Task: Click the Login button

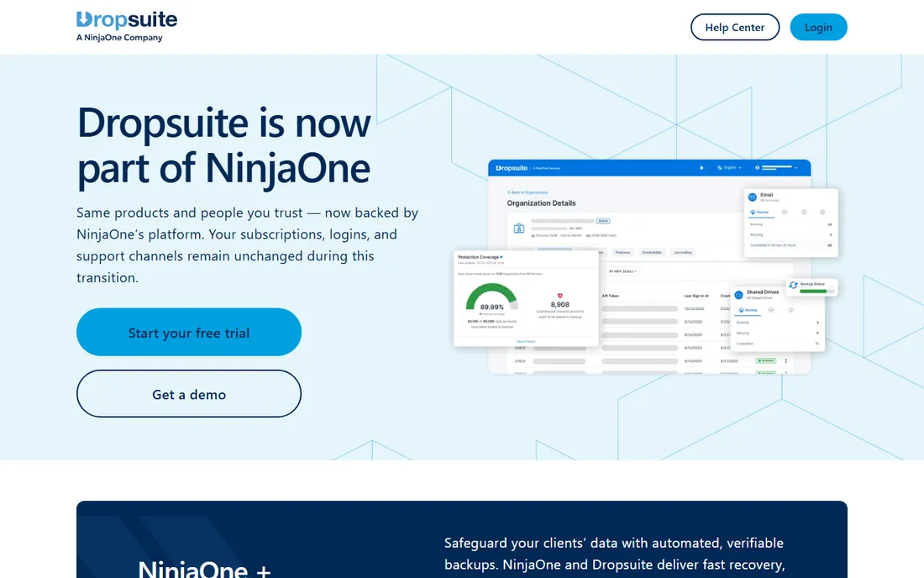Action: (x=818, y=27)
